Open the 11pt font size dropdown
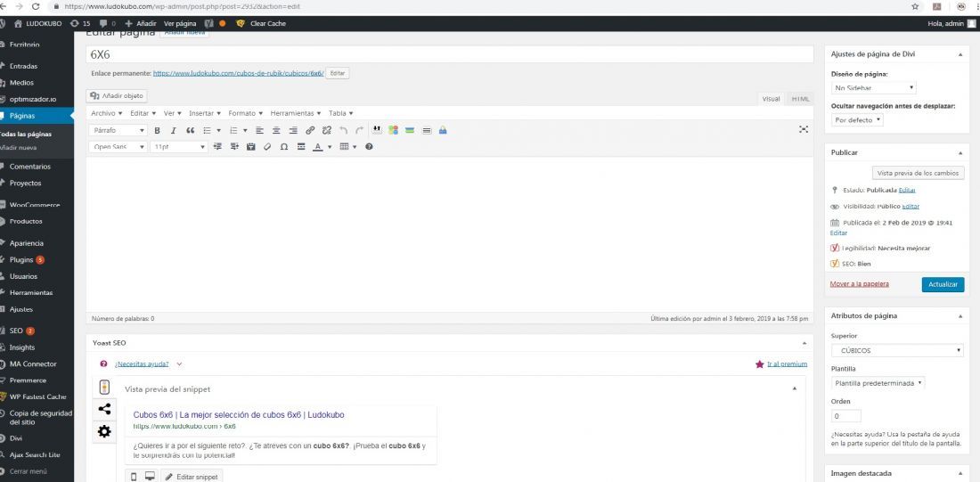The height and width of the screenshot is (482, 980). [x=179, y=147]
